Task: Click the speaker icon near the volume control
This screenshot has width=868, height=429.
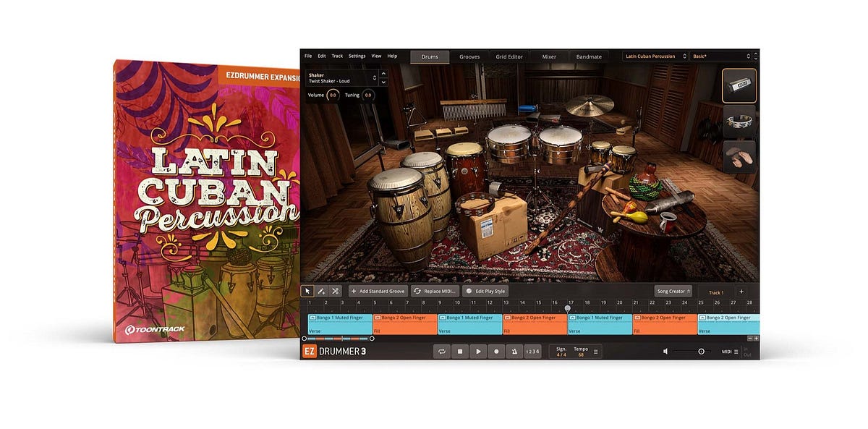Action: pyautogui.click(x=665, y=352)
